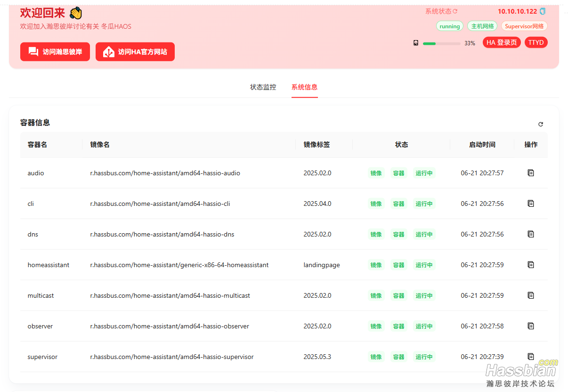Open 访问HA官方网站 button
The width and height of the screenshot is (568, 392).
135,52
